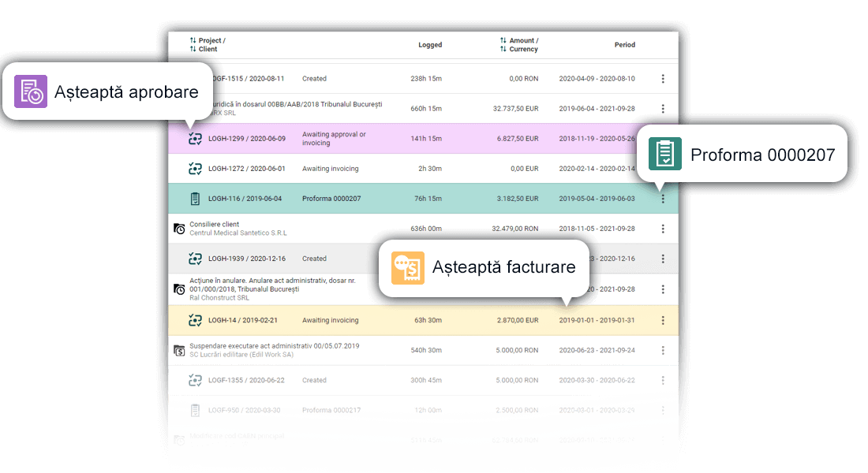The width and height of the screenshot is (868, 473).
Task: Click the 'Awaiting approval or invoicing' status
Action: (334, 138)
